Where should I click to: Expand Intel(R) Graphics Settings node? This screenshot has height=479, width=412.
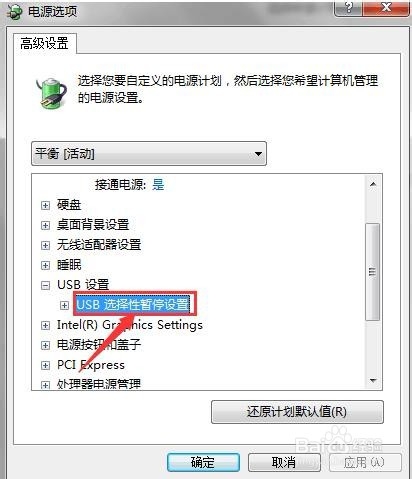pyautogui.click(x=45, y=325)
